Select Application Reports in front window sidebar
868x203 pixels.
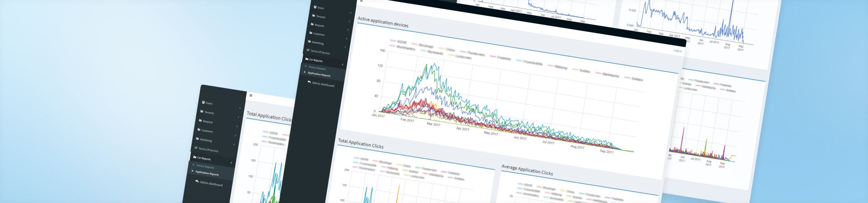(319, 74)
